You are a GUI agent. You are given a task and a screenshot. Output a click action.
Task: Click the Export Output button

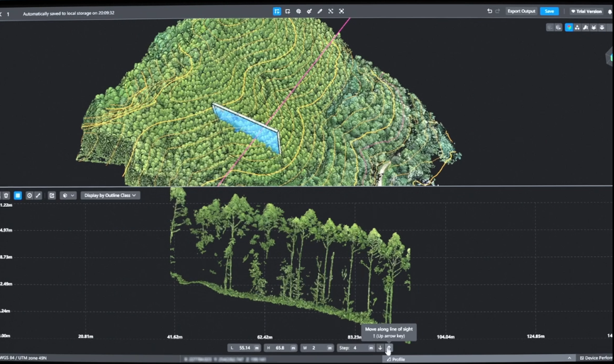521,11
